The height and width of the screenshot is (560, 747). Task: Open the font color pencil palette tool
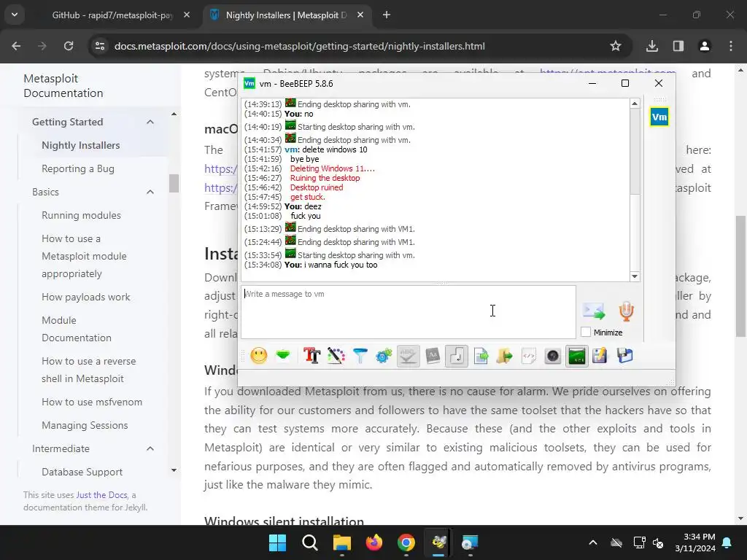point(336,356)
